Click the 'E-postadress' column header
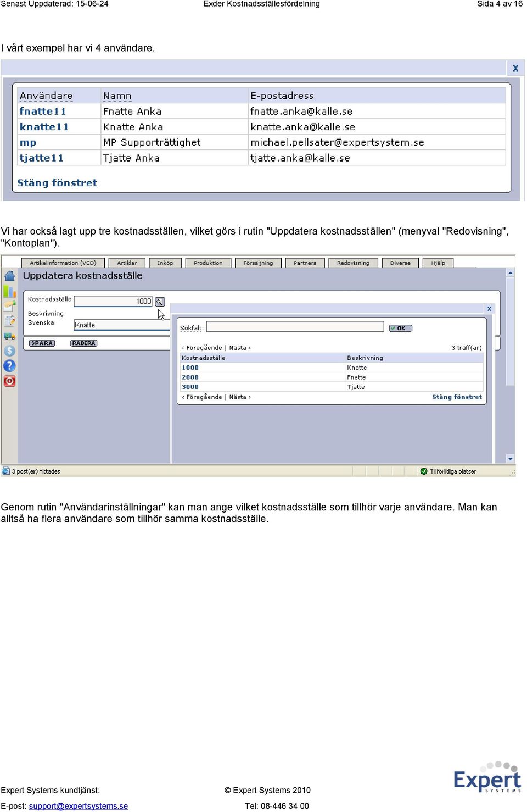Screen dimensions: 527x812 pyautogui.click(x=282, y=96)
